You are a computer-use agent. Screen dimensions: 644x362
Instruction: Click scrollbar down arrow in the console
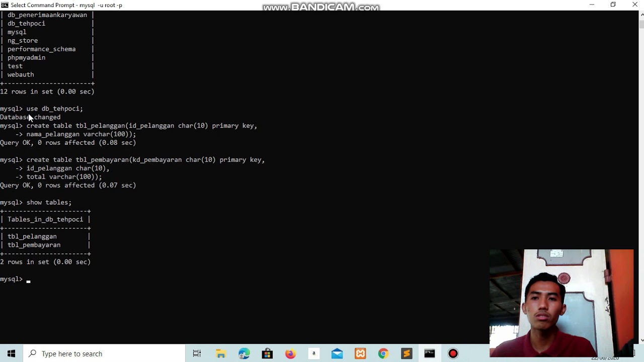coord(641,340)
